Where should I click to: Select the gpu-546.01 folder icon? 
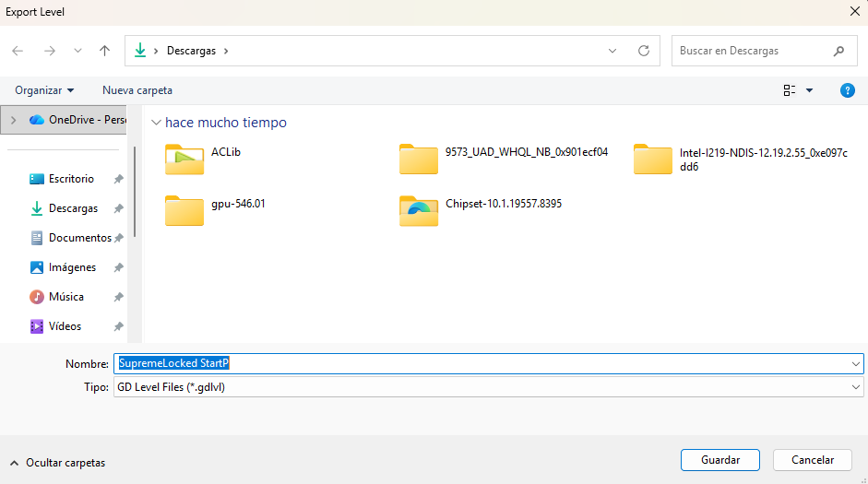click(x=184, y=211)
